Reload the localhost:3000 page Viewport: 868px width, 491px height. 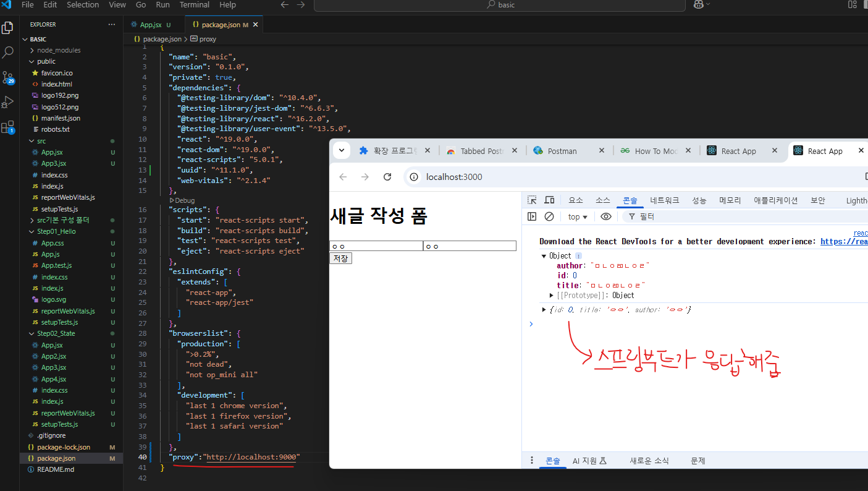[x=387, y=177]
